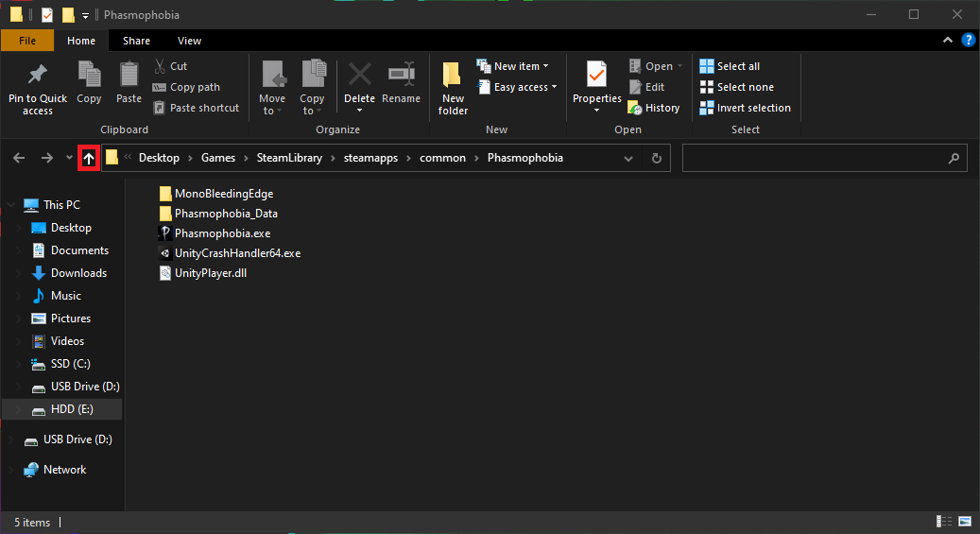Open Desktop in the navigation pane
The image size is (980, 534).
(61, 228)
